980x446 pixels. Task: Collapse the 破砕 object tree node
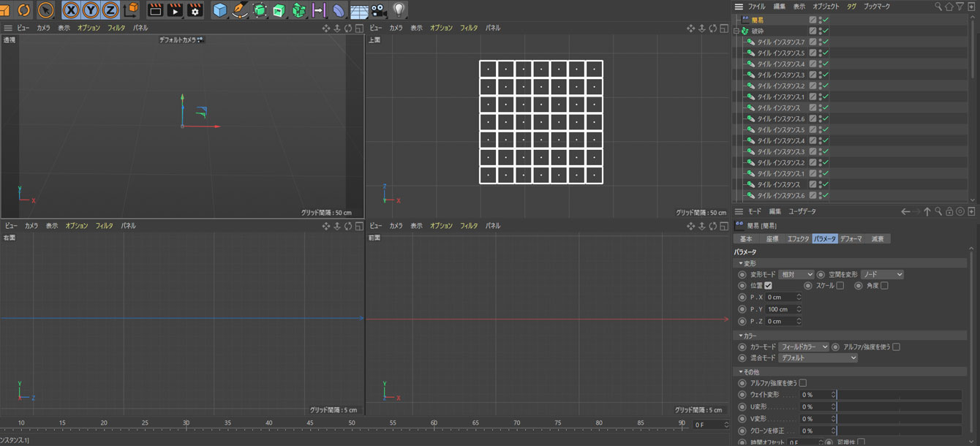(736, 31)
